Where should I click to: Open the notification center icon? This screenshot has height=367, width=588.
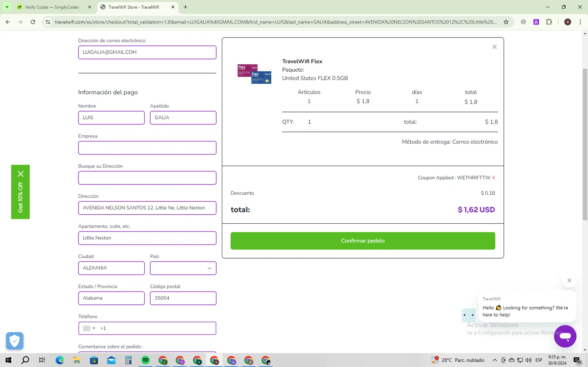coord(577,361)
